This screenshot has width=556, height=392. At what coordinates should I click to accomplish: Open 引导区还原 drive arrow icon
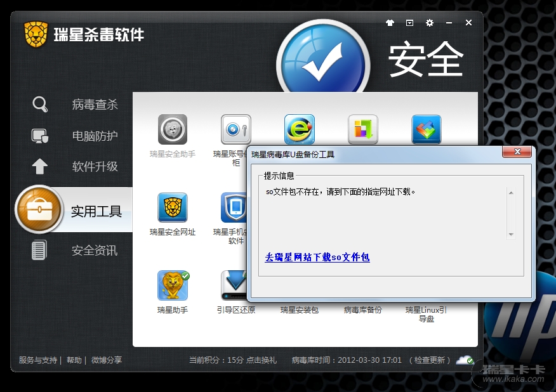[x=234, y=285]
